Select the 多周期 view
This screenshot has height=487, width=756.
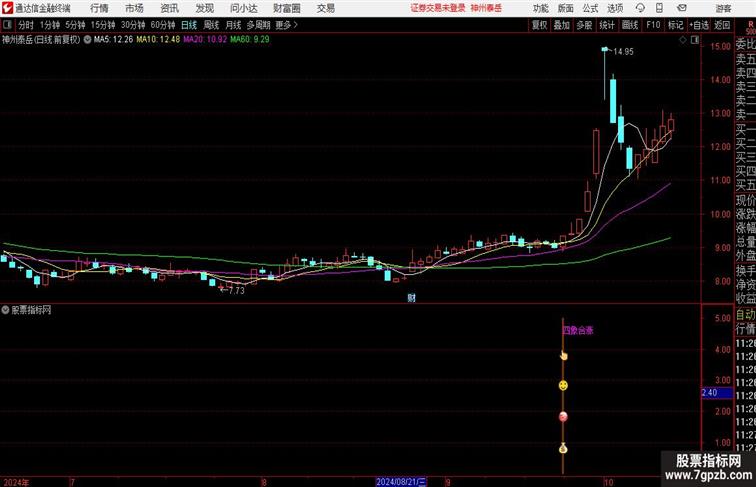258,25
